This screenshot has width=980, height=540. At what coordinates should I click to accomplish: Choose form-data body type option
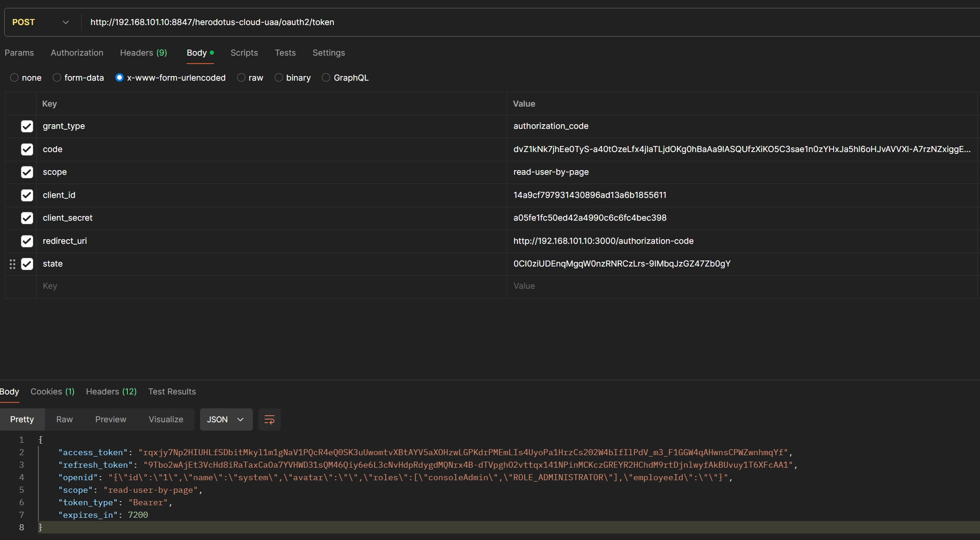(57, 78)
